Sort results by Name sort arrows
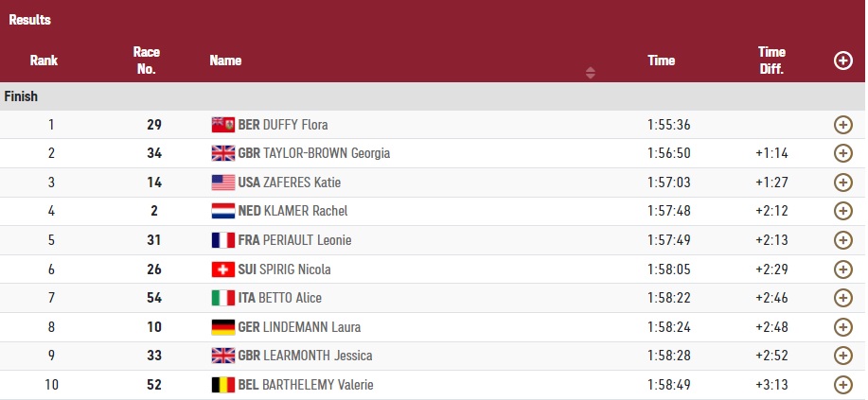 (591, 72)
